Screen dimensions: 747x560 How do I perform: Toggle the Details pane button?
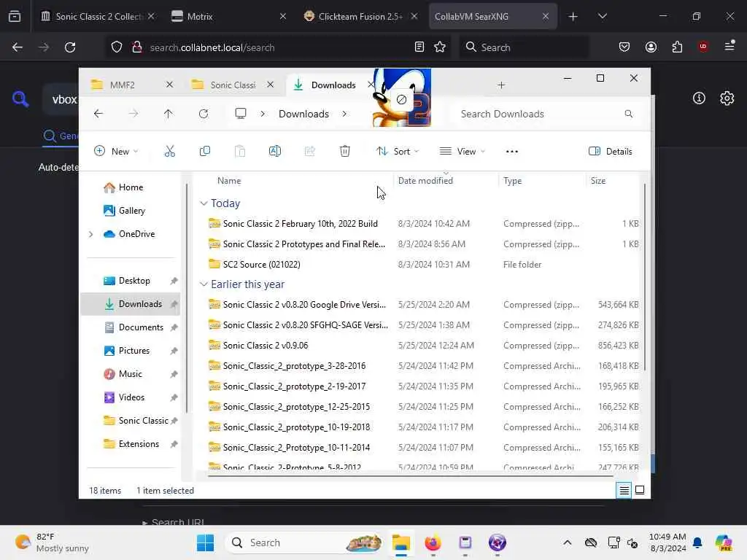(x=611, y=152)
